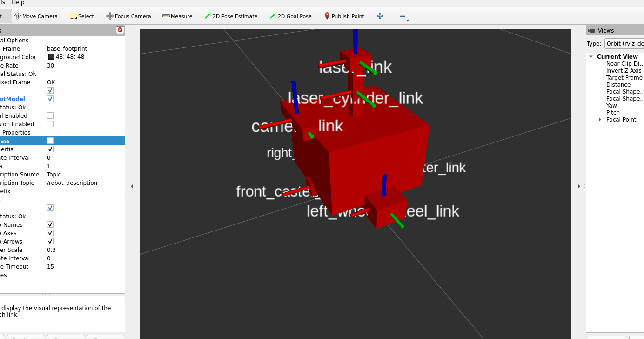Close the Displays panel with red X

tap(120, 30)
